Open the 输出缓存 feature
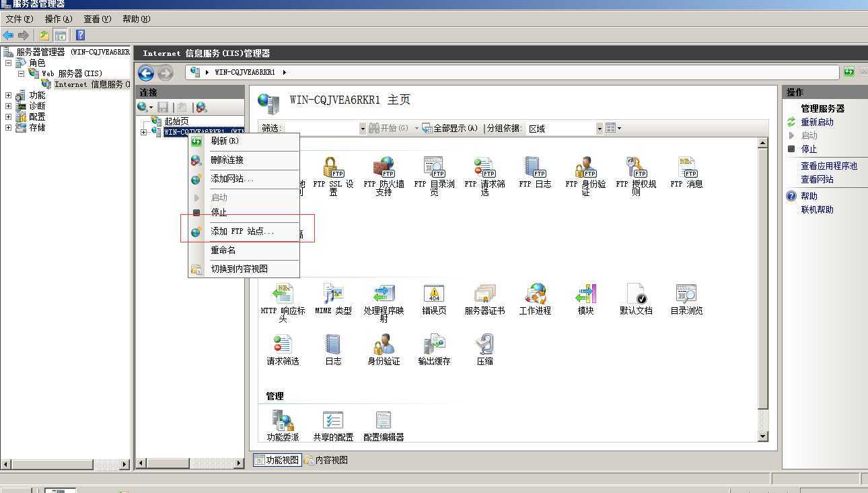Screen dimensions: 868x493 [434, 349]
